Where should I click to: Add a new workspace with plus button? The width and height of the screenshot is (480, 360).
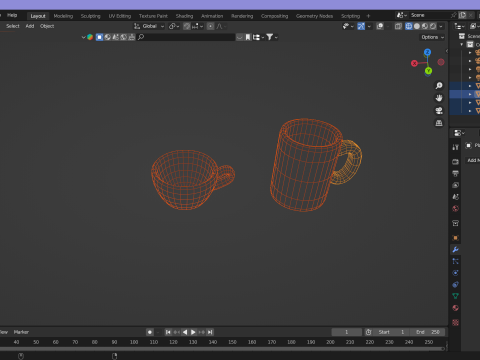coord(368,16)
